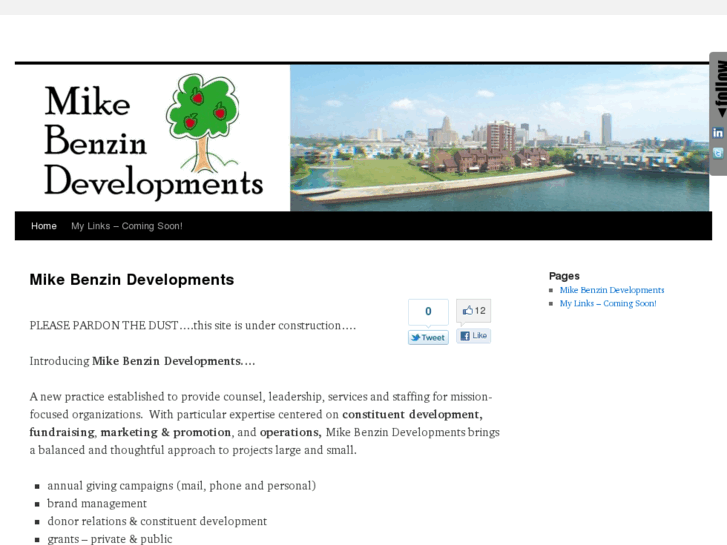The height and width of the screenshot is (545, 727).
Task: Open Mike Benzin Developments link under Pages
Action: [x=612, y=290]
